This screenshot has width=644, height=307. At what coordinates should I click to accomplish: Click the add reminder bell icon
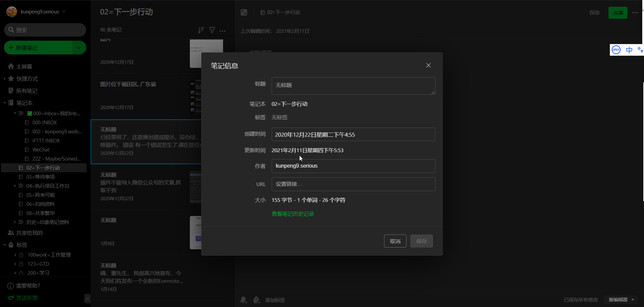244,300
